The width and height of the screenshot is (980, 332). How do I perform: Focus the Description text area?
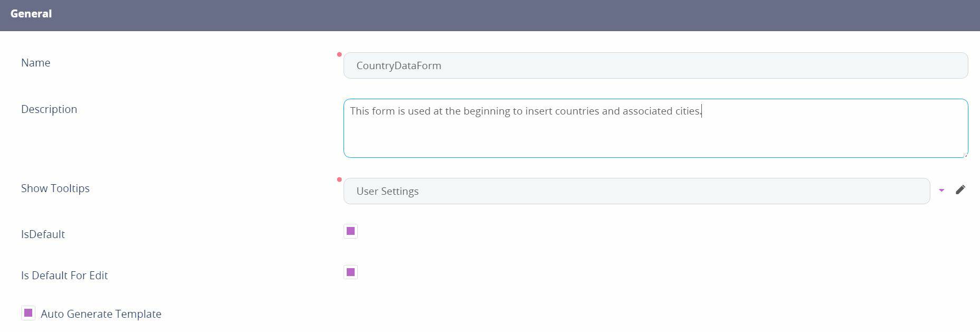(x=655, y=135)
